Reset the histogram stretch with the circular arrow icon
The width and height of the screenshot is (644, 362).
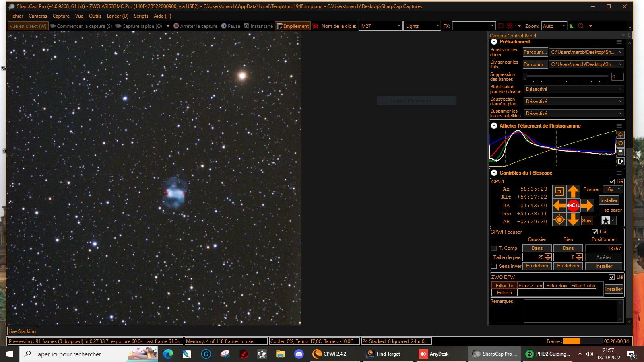pos(620,143)
